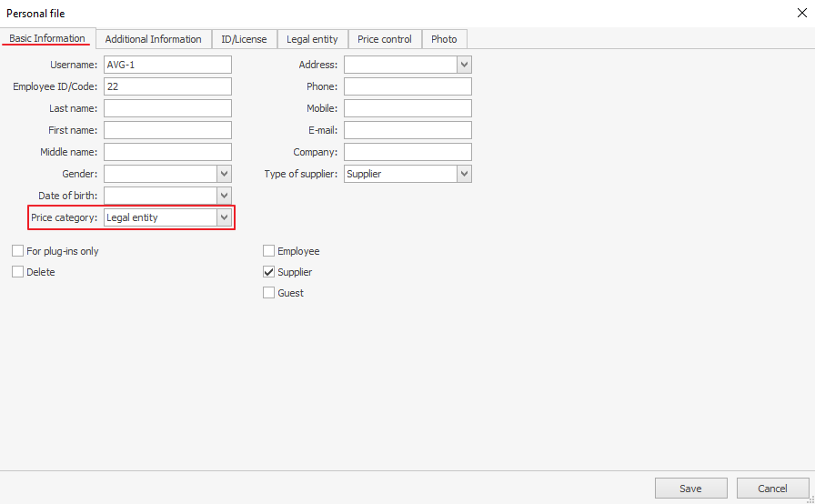Image resolution: width=815 pixels, height=504 pixels.
Task: Select the Legal entity tab
Action: (312, 39)
